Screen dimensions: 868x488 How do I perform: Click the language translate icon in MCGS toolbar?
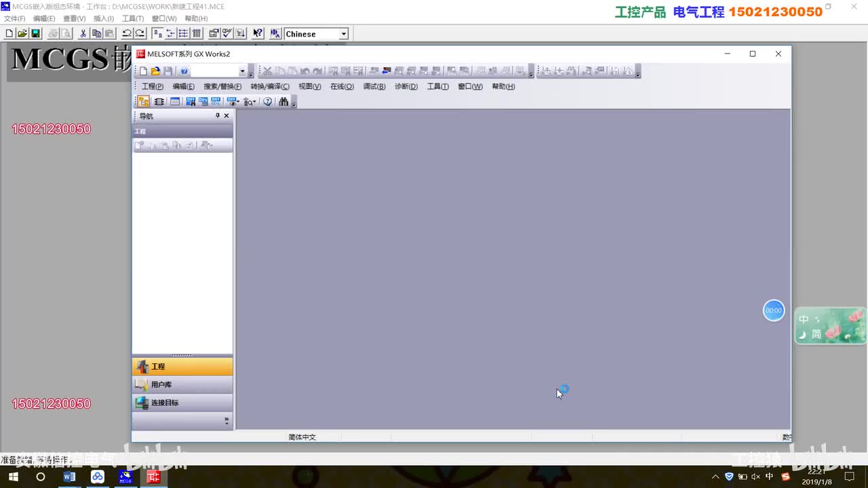275,34
